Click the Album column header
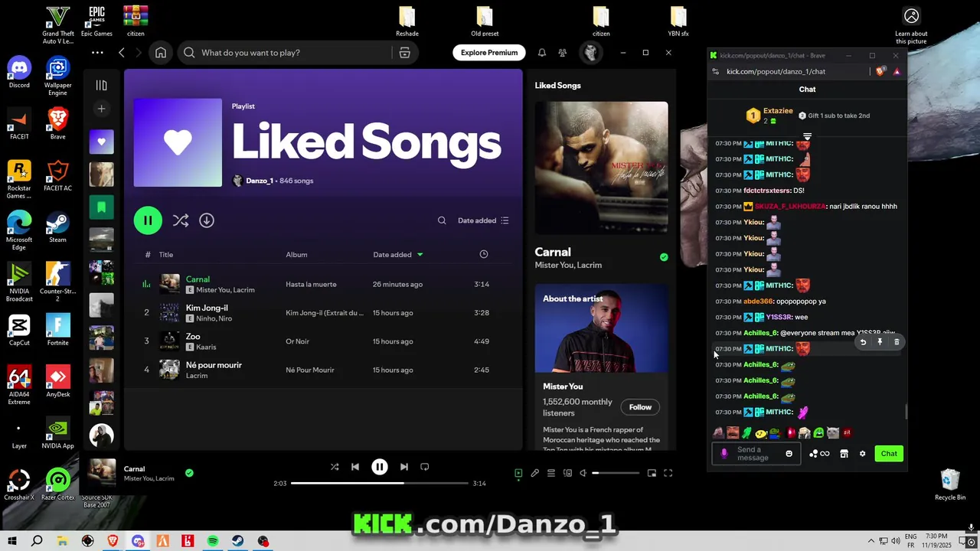The height and width of the screenshot is (551, 980). [296, 255]
